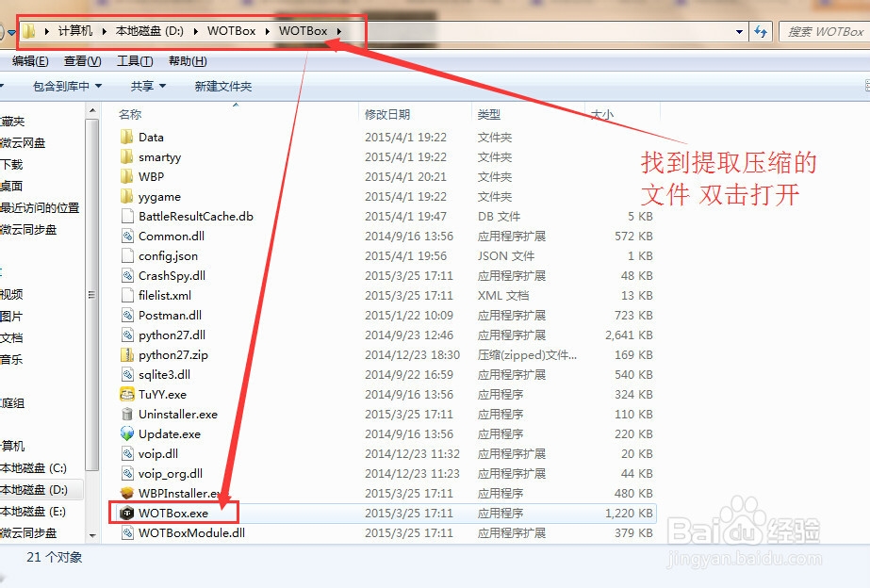Open the Data folder icon

(127, 137)
